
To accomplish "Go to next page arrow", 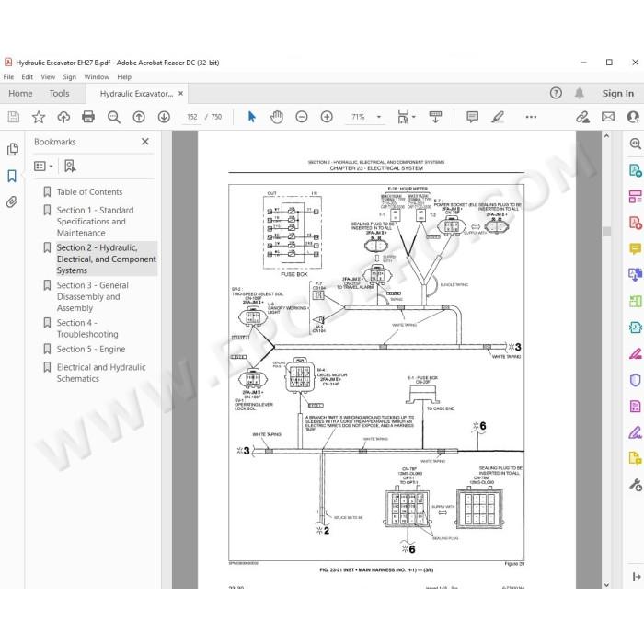I will (164, 117).
